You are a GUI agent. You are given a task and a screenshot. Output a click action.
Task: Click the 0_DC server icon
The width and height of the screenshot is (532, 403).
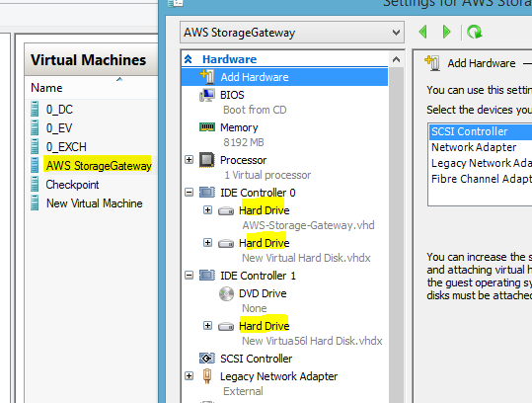[35, 109]
